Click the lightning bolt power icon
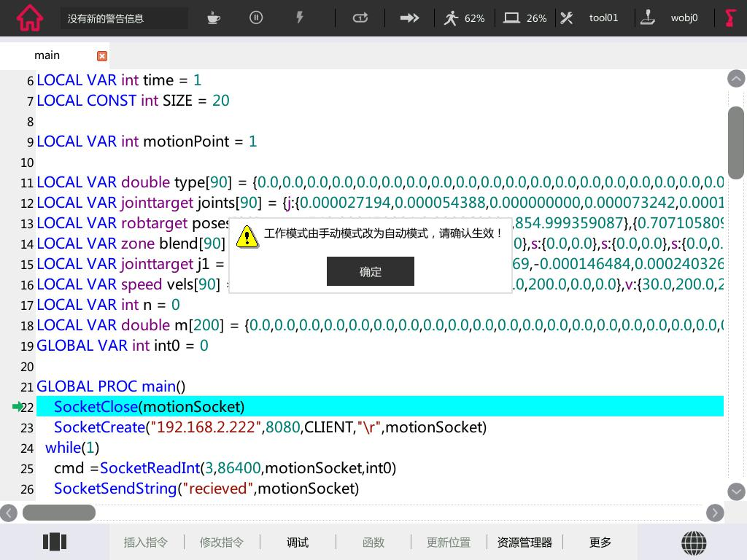Viewport: 747px width, 560px height. pos(300,18)
